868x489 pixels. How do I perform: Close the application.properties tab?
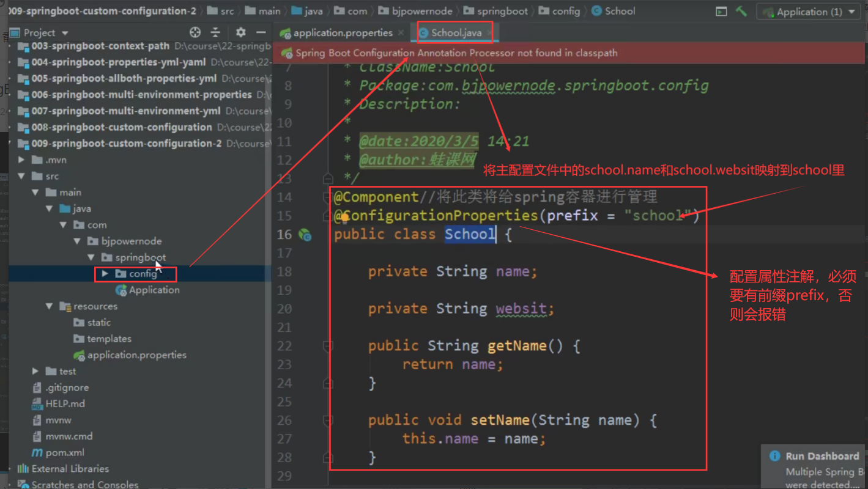point(401,33)
